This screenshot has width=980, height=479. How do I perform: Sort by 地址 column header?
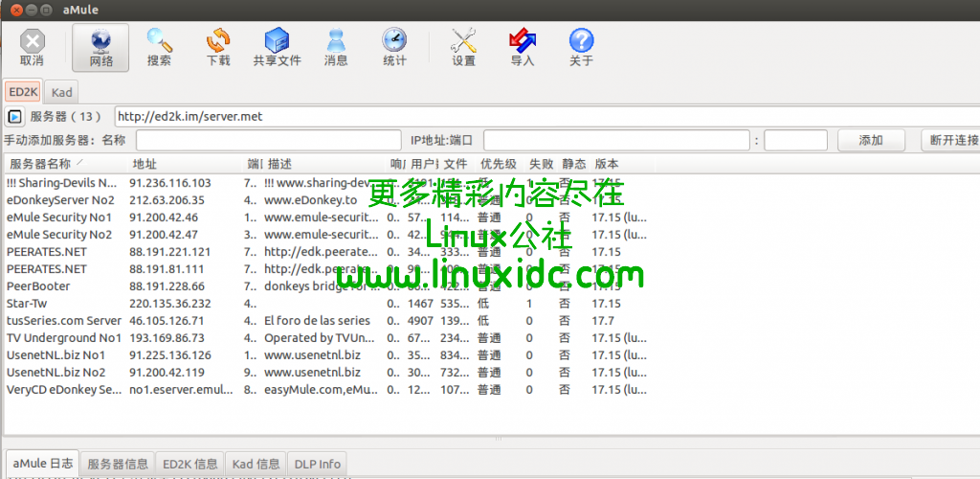point(185,164)
